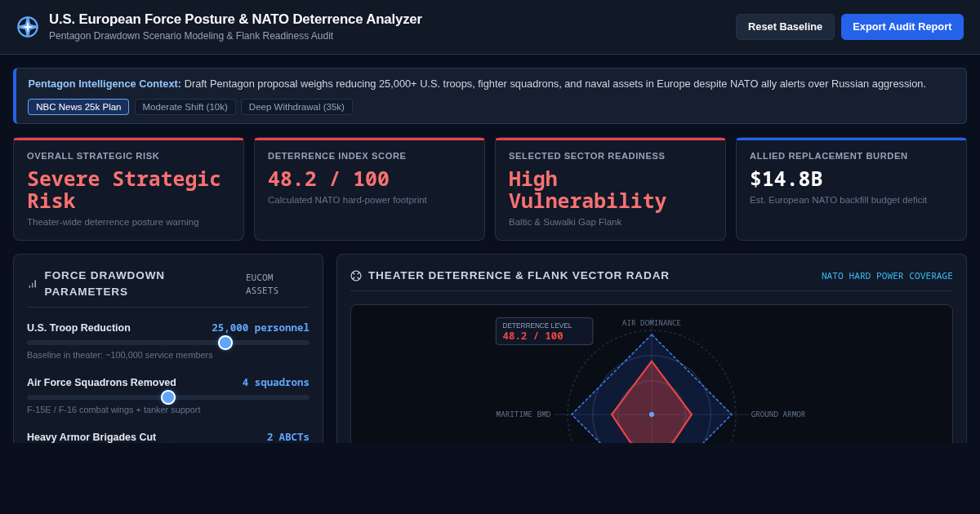The height and width of the screenshot is (514, 980).
Task: Click the 'Severe Strategic Risk' value
Action: [x=124, y=190]
